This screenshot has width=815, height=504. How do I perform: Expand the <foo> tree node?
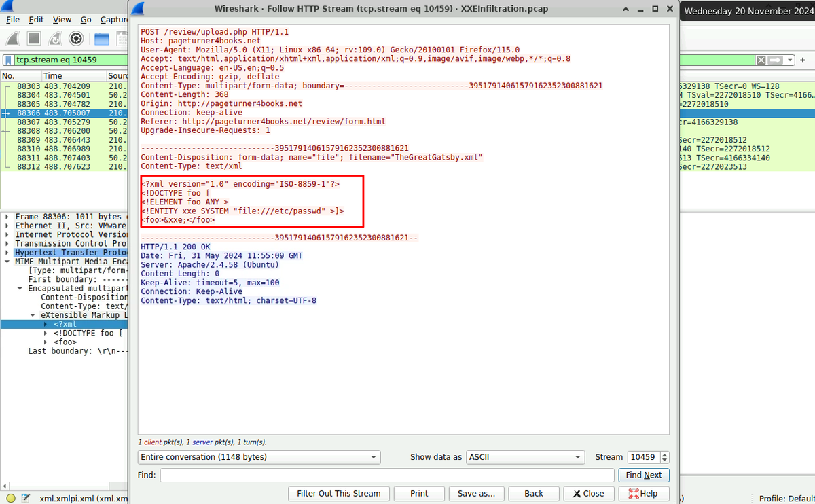click(x=46, y=342)
